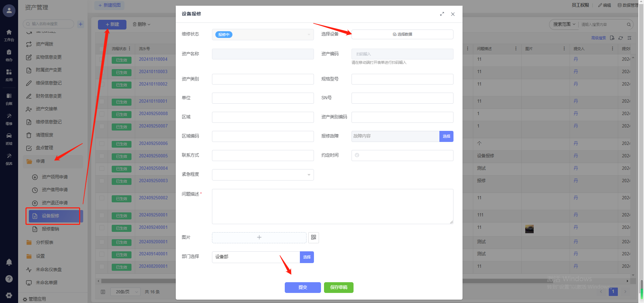Image resolution: width=644 pixels, height=303 pixels.
Task: Open the 20条/页 page size dropdown
Action: point(126,292)
